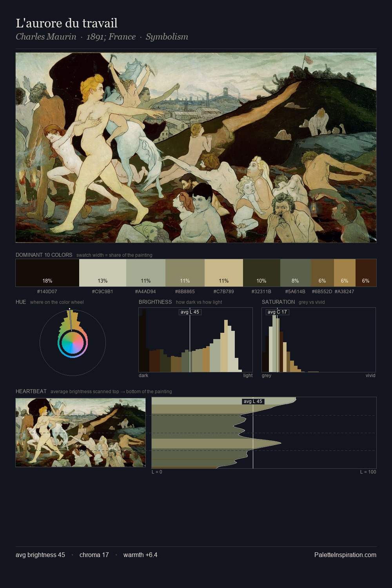392x588 pixels.
Task: Click the #140D07 dark swatch
Action: click(47, 273)
